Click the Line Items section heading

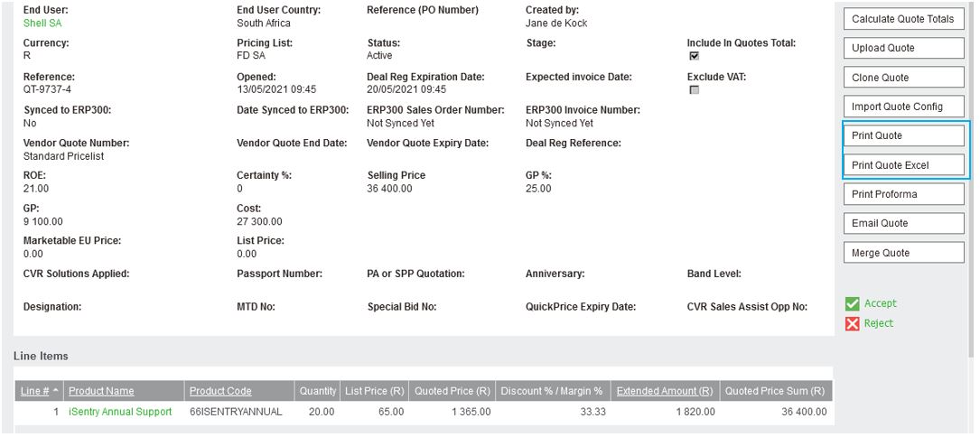point(41,357)
